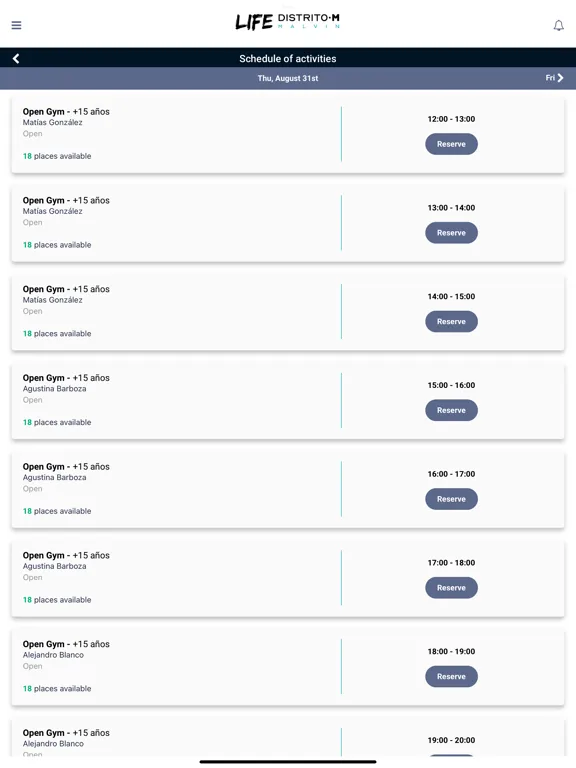Image resolution: width=576 pixels, height=768 pixels.
Task: Open the 15:00 Agustina Barboza activity card
Action: tap(288, 401)
